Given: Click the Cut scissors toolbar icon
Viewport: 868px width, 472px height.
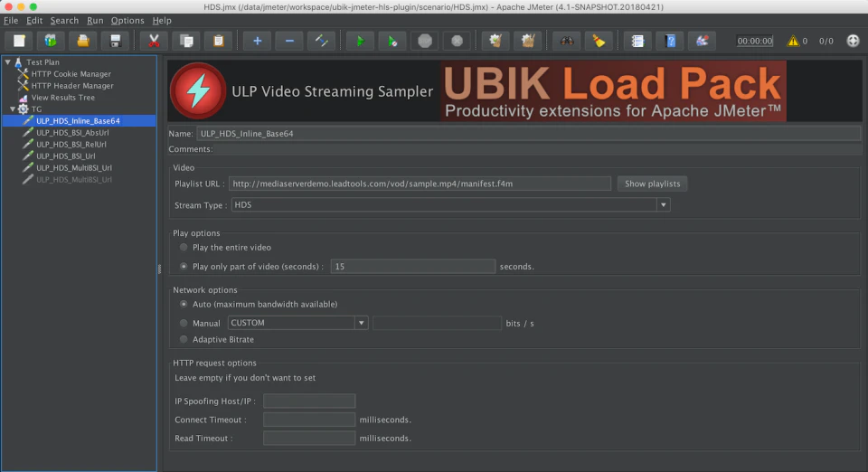Looking at the screenshot, I should [154, 41].
